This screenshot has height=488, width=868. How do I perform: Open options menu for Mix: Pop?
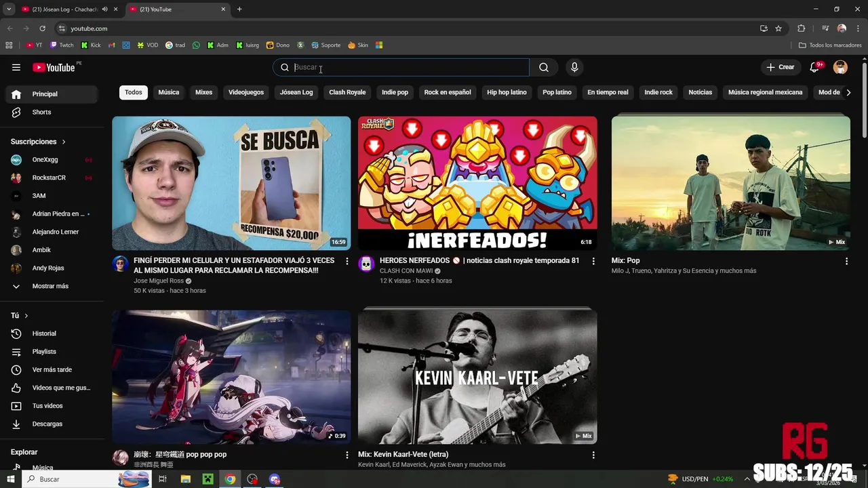click(x=846, y=261)
